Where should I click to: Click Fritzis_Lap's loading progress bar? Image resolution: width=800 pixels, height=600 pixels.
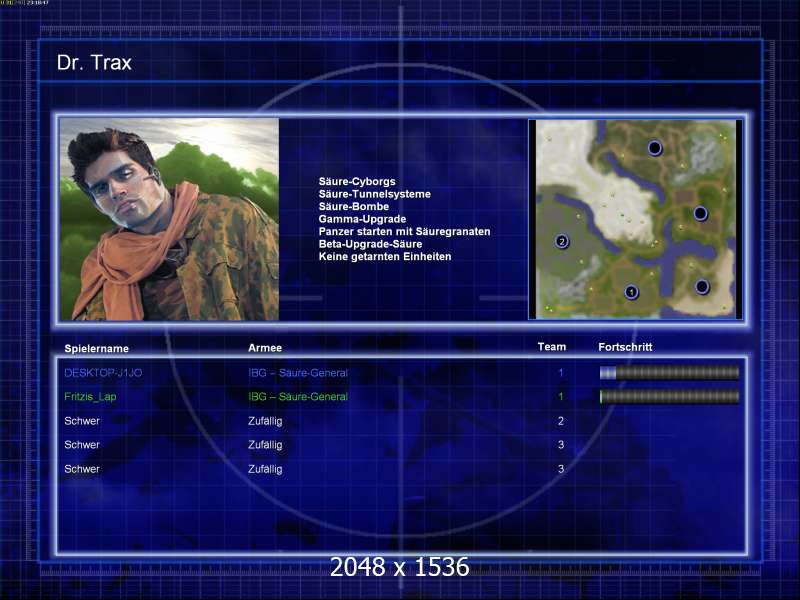(x=669, y=396)
